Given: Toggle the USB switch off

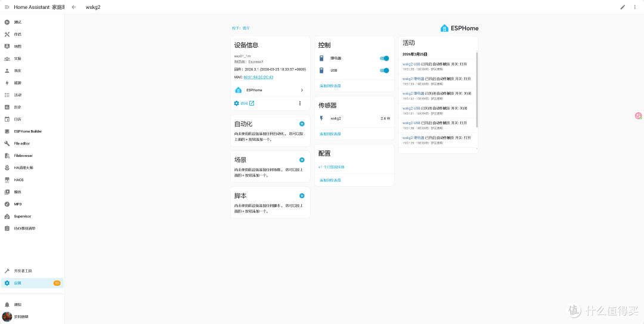Looking at the screenshot, I should tap(385, 70).
